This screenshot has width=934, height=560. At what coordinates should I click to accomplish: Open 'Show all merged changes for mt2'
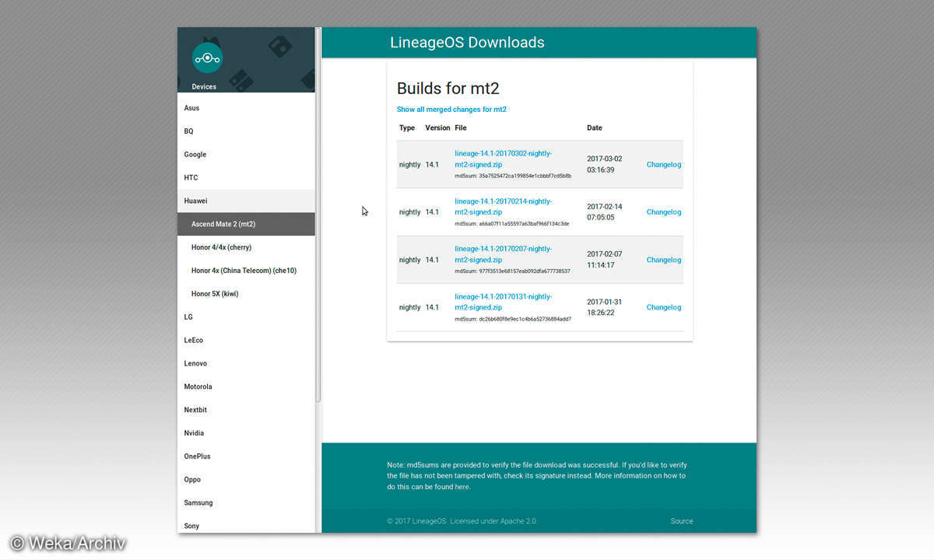pos(451,110)
